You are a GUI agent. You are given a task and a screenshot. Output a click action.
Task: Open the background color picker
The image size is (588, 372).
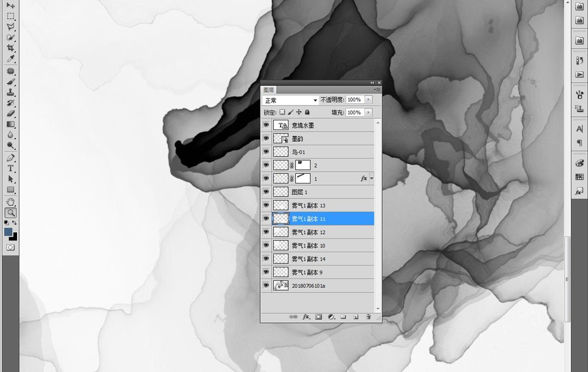coord(14,237)
